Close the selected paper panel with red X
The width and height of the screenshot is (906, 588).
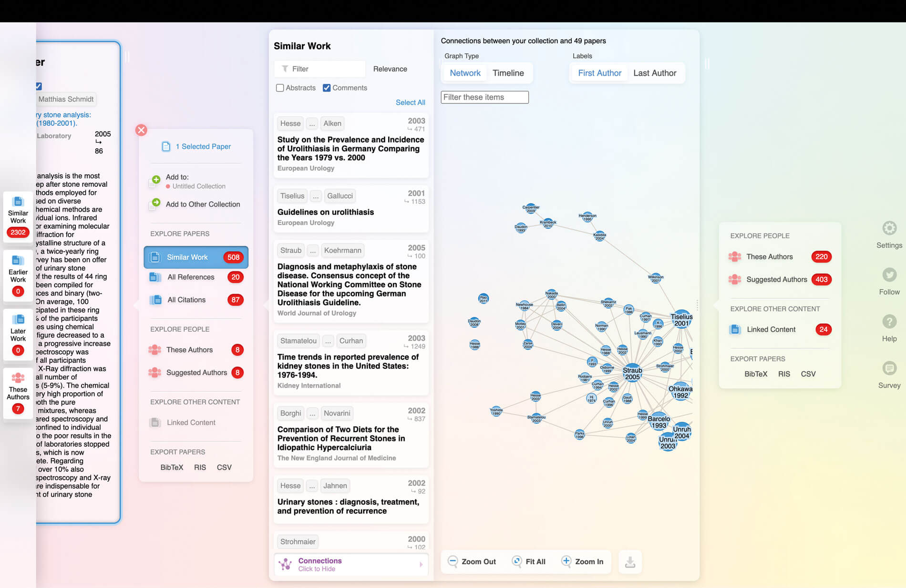pyautogui.click(x=141, y=130)
